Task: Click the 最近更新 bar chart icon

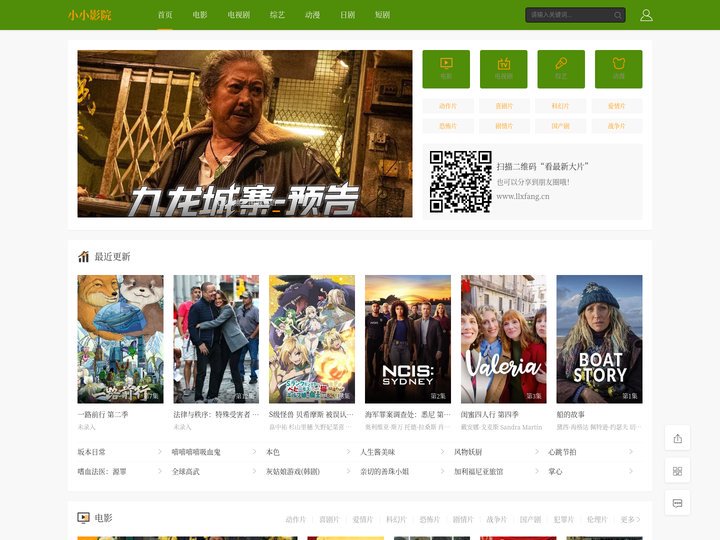Action: (x=83, y=256)
